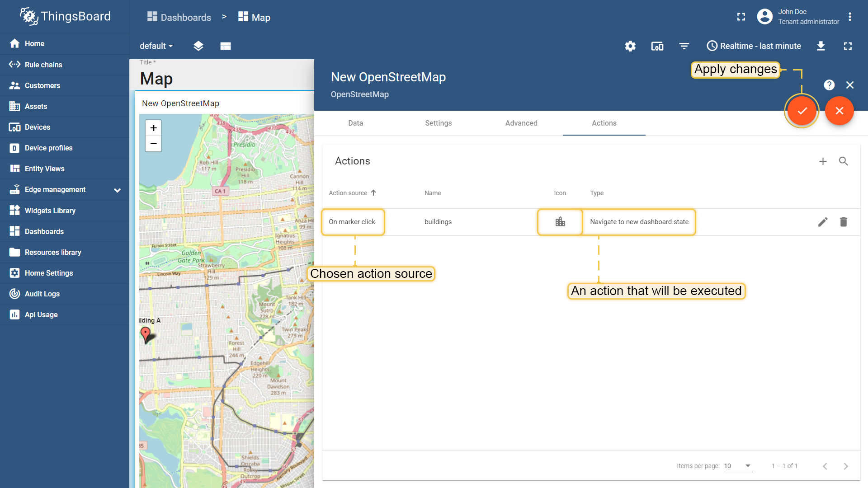The width and height of the screenshot is (868, 488).
Task: Click Dashboards breadcrumb link
Action: tap(179, 17)
